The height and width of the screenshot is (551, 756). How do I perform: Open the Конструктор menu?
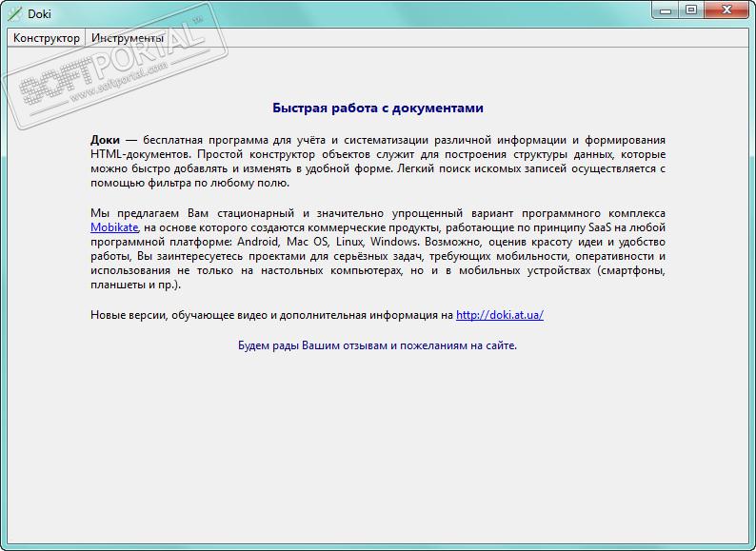(x=47, y=38)
